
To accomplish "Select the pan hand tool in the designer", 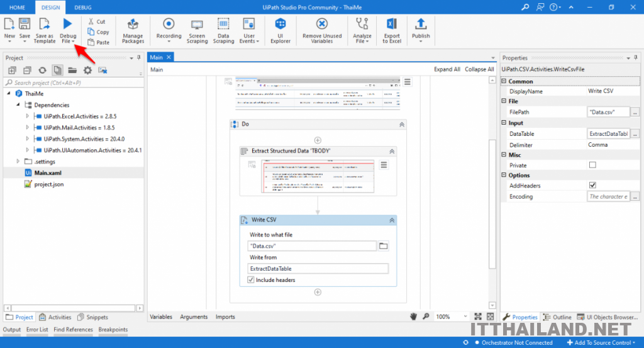I will point(414,317).
